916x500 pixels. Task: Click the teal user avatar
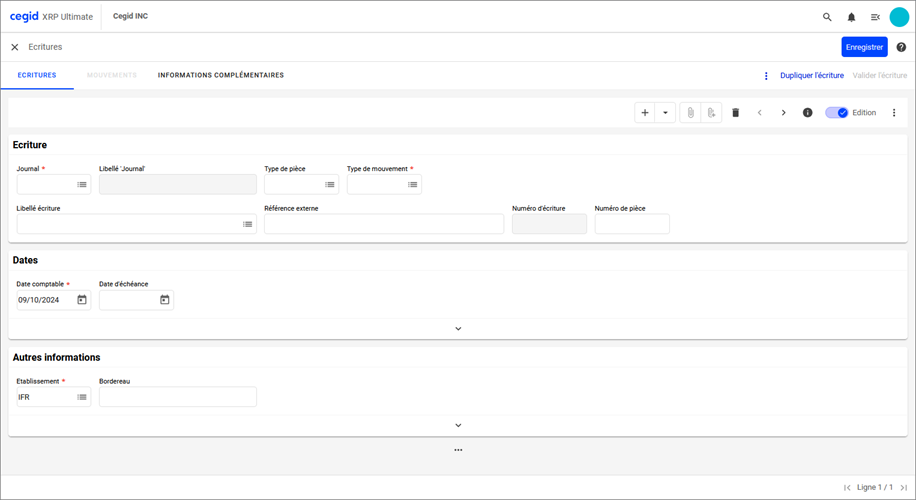[899, 17]
